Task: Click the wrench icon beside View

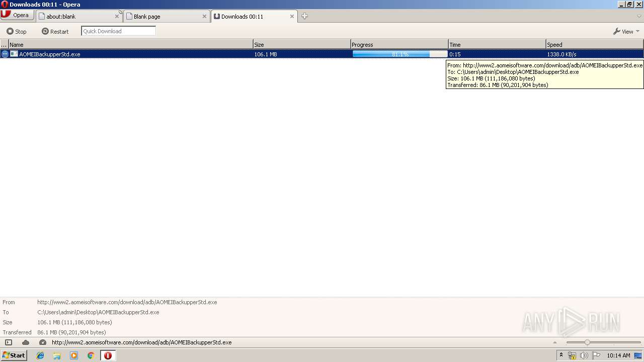Action: click(616, 31)
